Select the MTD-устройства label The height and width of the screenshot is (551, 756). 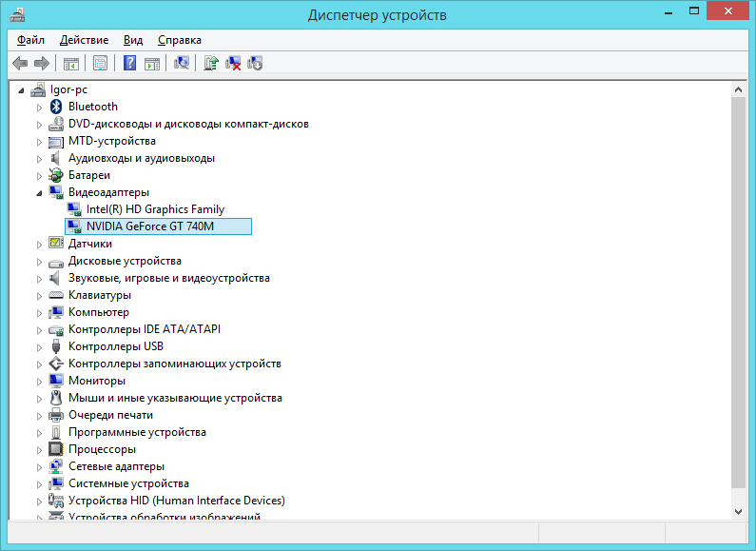[x=112, y=141]
